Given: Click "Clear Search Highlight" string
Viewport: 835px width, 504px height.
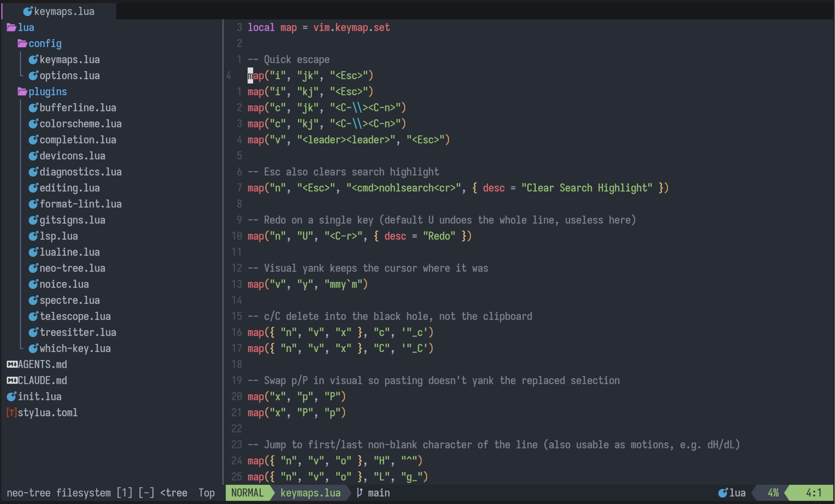Looking at the screenshot, I should [587, 188].
